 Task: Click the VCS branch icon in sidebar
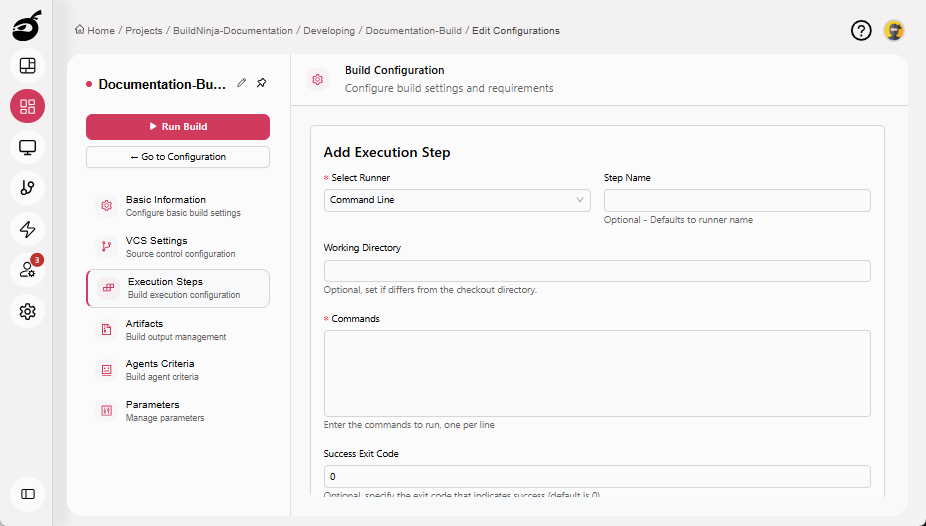pyautogui.click(x=28, y=188)
